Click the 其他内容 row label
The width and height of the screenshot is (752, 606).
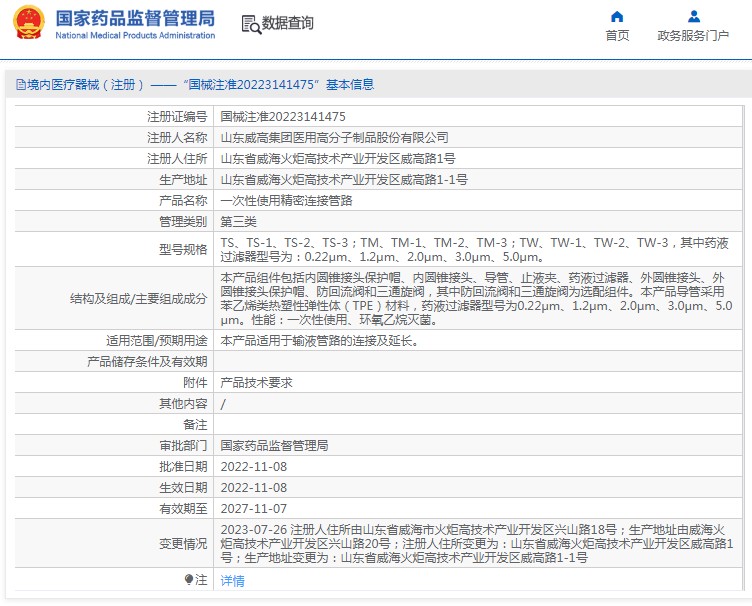click(x=183, y=404)
